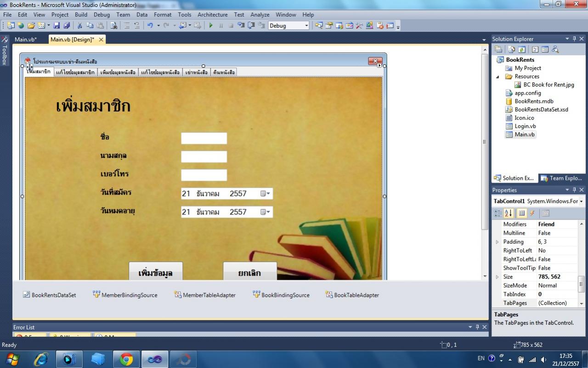Click View Designer icon in Solution Explorer
The height and width of the screenshot is (368, 588).
point(545,50)
